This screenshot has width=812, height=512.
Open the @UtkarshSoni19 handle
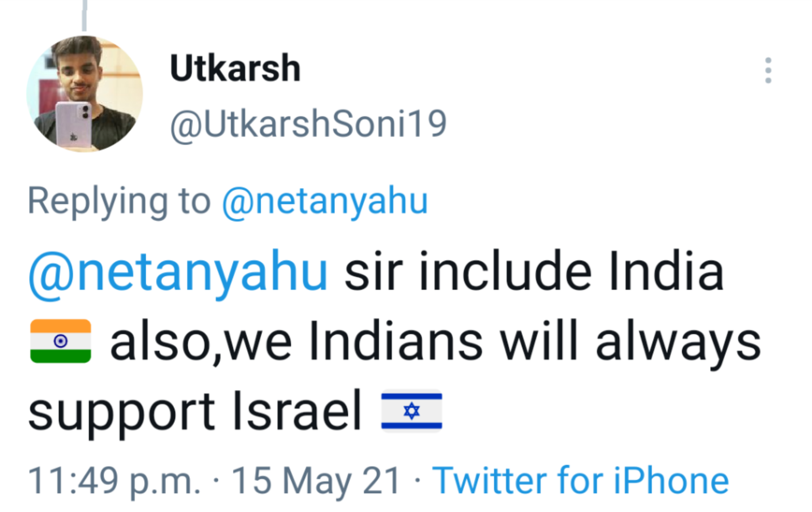pyautogui.click(x=308, y=124)
